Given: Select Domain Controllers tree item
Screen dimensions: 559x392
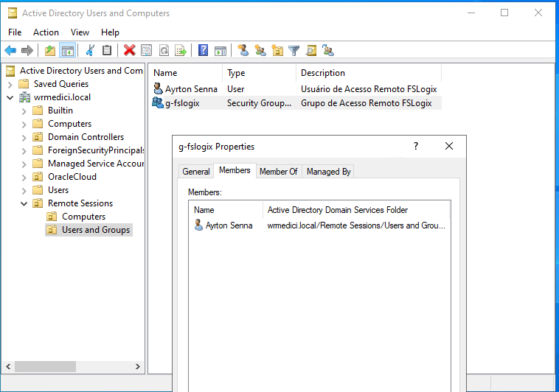Looking at the screenshot, I should (86, 137).
